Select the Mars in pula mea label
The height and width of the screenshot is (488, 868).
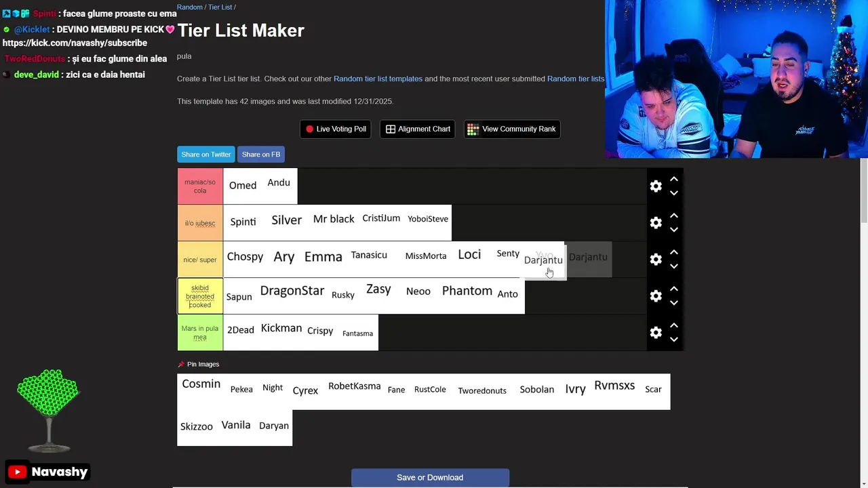(x=200, y=333)
